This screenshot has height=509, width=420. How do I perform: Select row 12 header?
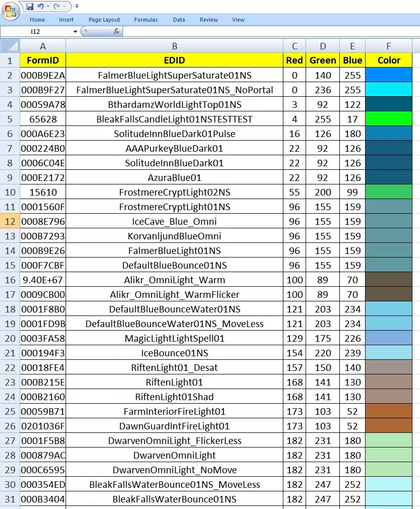point(10,221)
